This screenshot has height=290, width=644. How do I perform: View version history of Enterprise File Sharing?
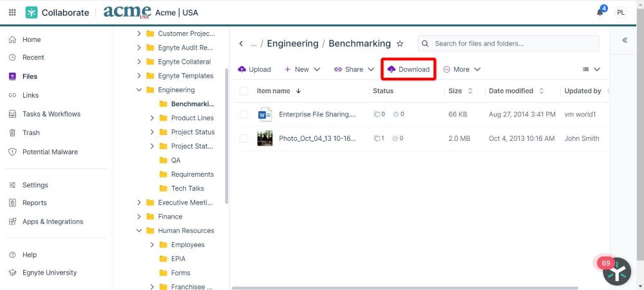pyautogui.click(x=399, y=114)
